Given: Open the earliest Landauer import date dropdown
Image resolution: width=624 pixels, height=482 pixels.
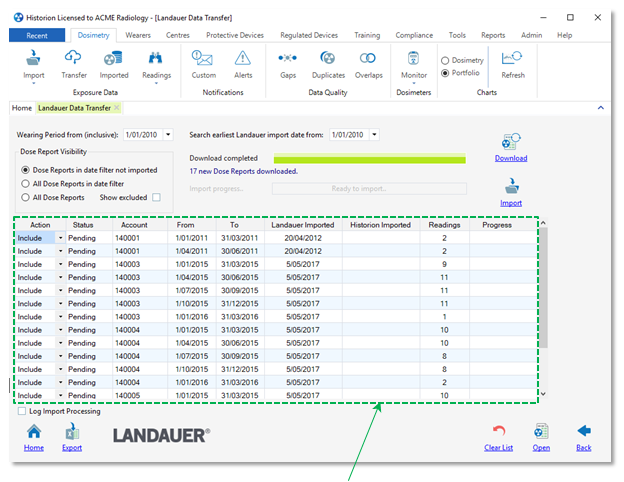Looking at the screenshot, I should [x=374, y=135].
